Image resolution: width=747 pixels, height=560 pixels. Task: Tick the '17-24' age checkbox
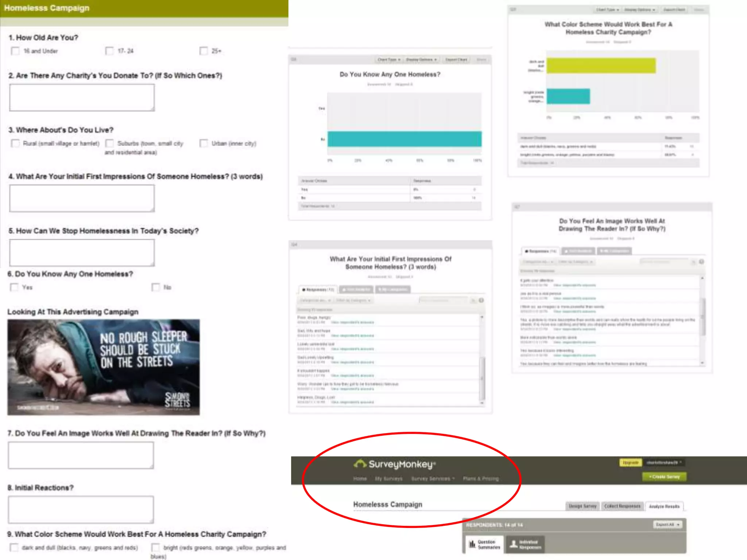click(x=109, y=51)
